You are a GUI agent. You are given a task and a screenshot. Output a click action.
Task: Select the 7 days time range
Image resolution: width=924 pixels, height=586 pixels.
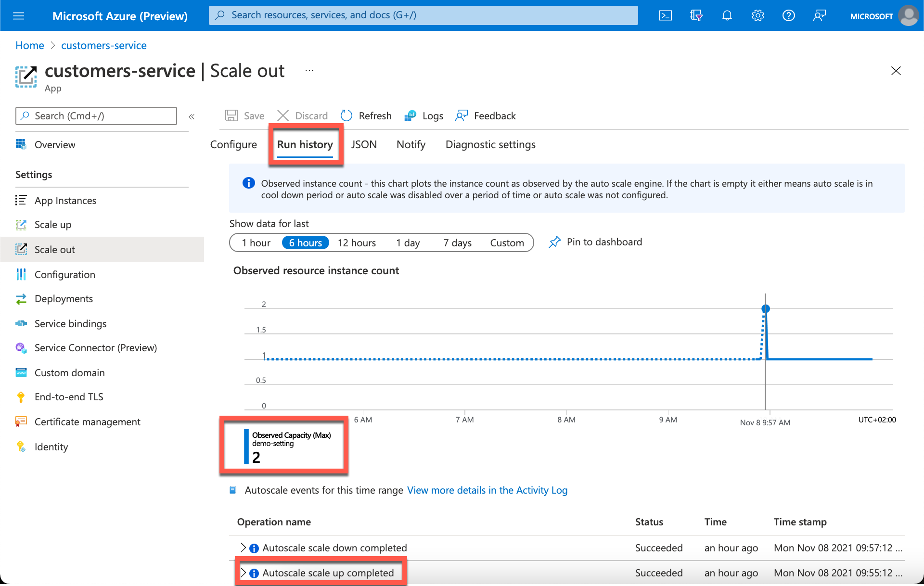point(457,243)
